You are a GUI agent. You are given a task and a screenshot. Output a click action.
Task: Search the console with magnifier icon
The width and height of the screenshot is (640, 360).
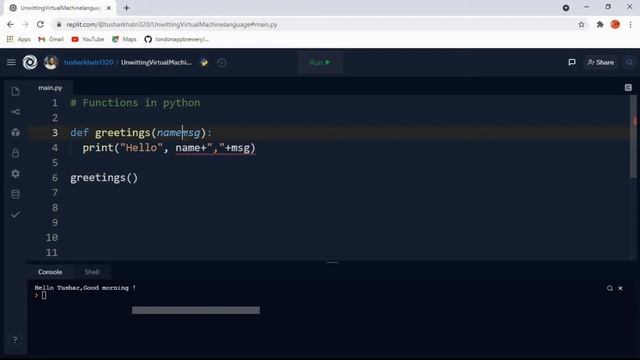pos(610,288)
